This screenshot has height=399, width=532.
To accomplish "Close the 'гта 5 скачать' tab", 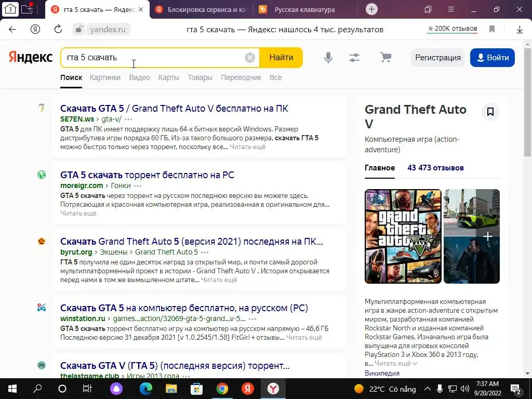I will 141,9.
